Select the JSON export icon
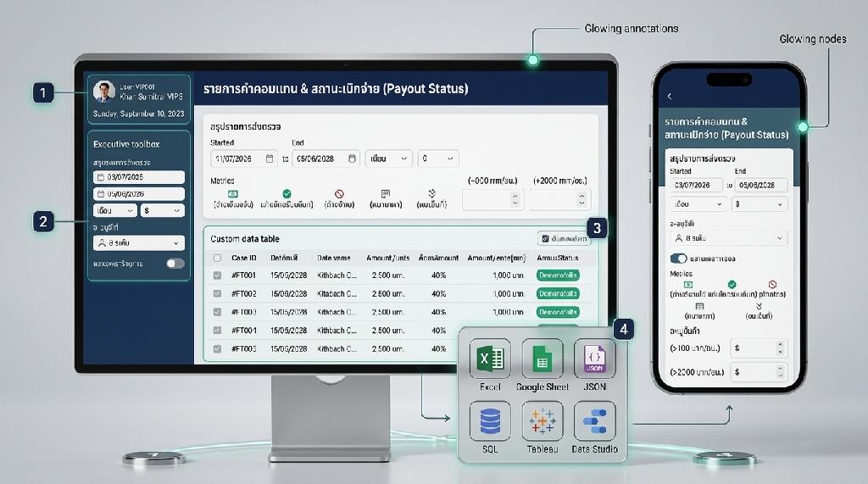This screenshot has height=484, width=868. pyautogui.click(x=594, y=359)
